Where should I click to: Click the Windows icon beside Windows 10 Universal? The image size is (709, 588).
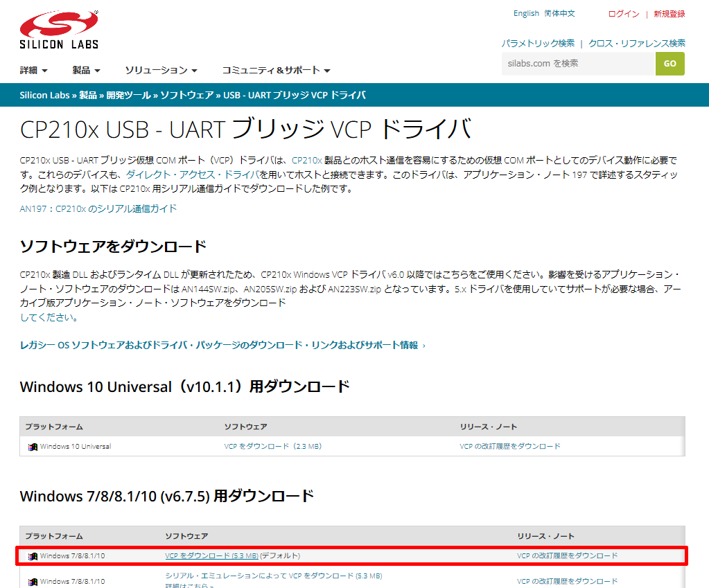click(33, 447)
